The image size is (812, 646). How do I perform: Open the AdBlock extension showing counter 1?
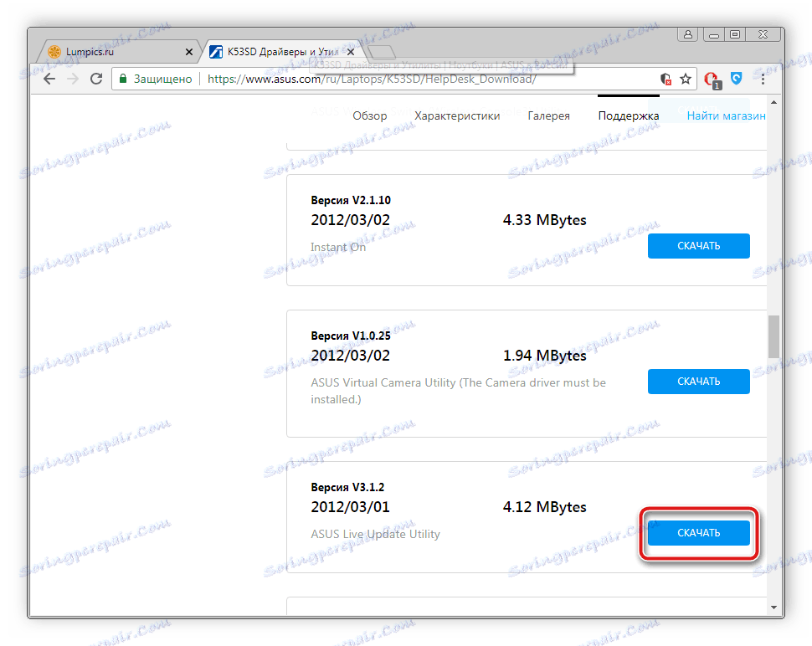pyautogui.click(x=711, y=79)
